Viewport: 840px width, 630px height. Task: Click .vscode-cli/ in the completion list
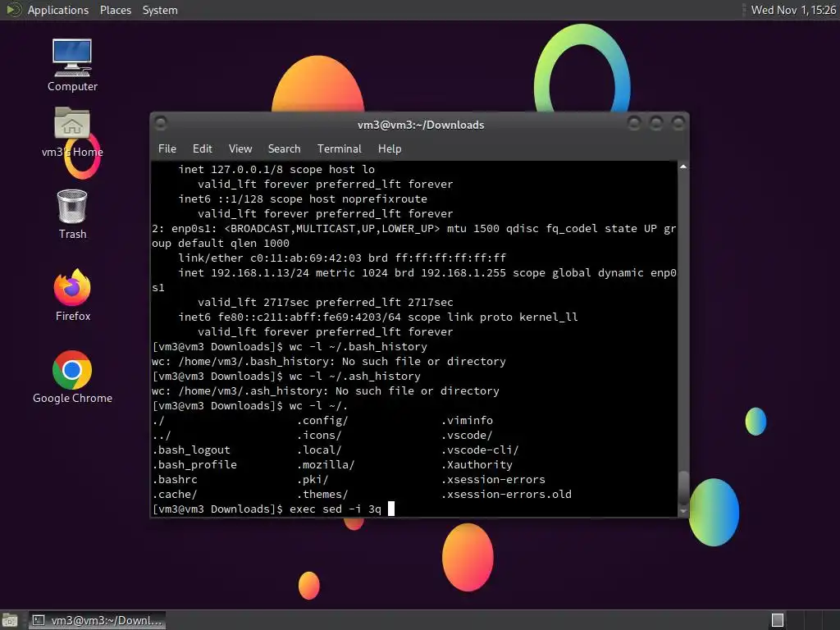pos(480,450)
